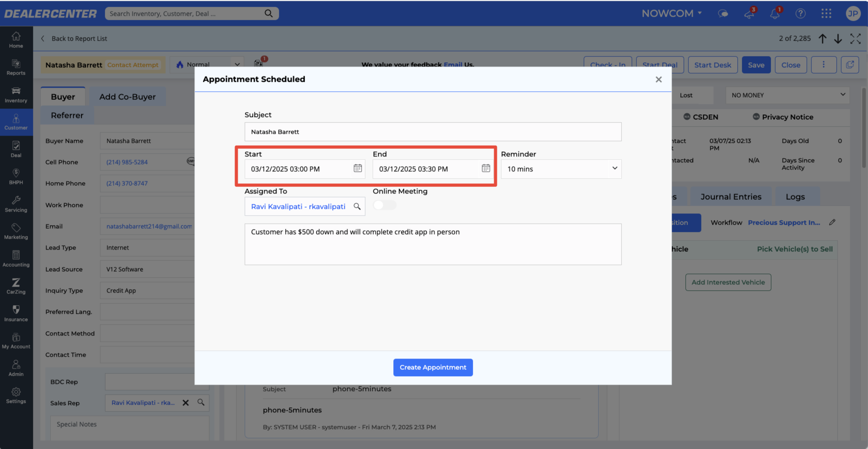Open the Referrer tab
868x449 pixels.
[67, 115]
